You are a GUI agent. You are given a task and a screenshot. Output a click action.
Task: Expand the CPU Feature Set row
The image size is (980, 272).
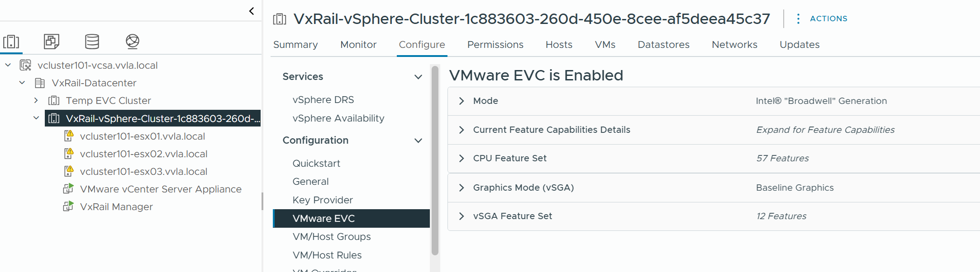click(x=461, y=158)
